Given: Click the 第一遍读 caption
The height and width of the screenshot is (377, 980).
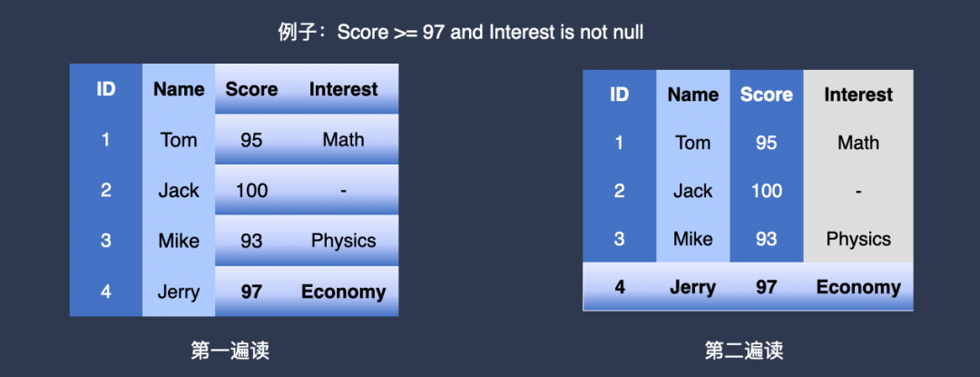Looking at the screenshot, I should [230, 351].
